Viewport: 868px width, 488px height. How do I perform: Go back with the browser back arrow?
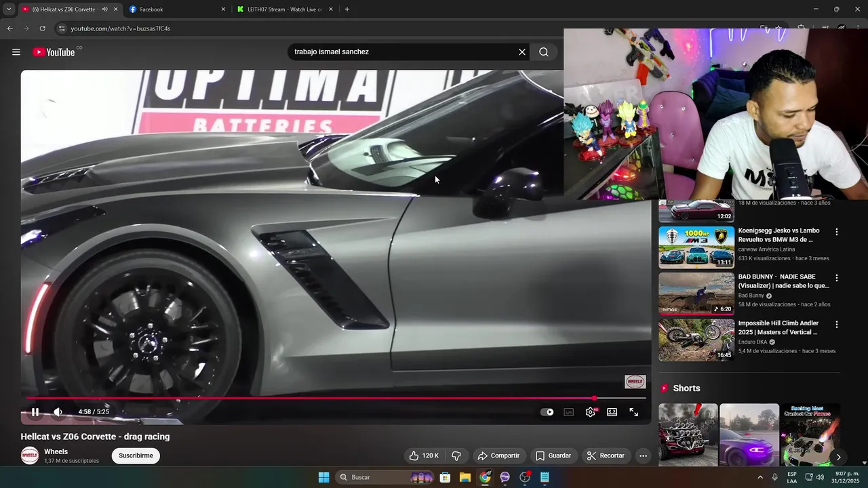coord(10,28)
